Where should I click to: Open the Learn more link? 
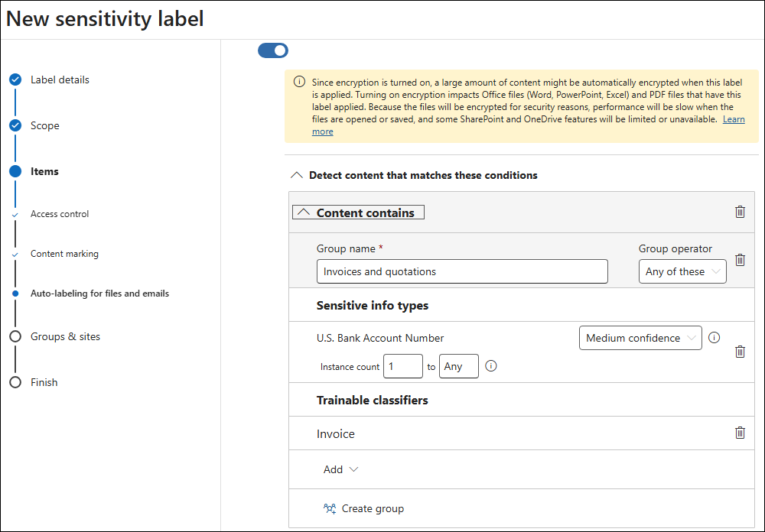[x=734, y=119]
